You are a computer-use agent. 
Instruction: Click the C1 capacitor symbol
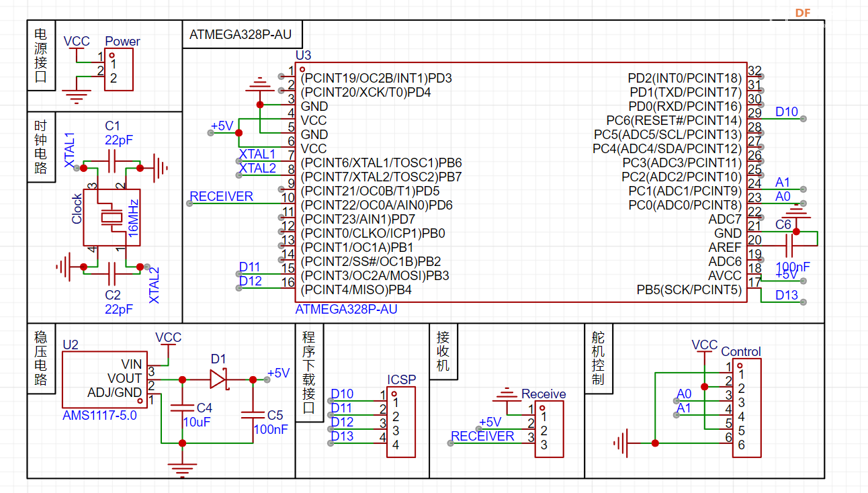click(112, 160)
